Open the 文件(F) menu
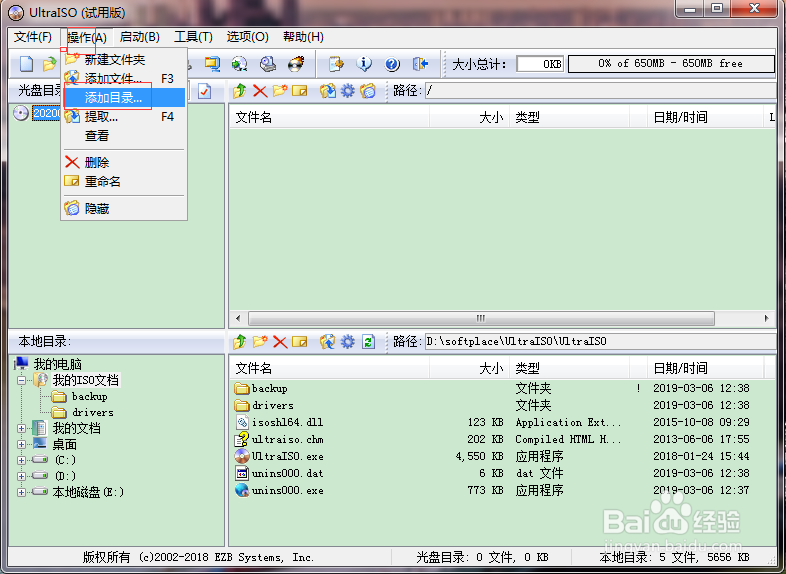Viewport: 786px width, 574px height. 33,37
